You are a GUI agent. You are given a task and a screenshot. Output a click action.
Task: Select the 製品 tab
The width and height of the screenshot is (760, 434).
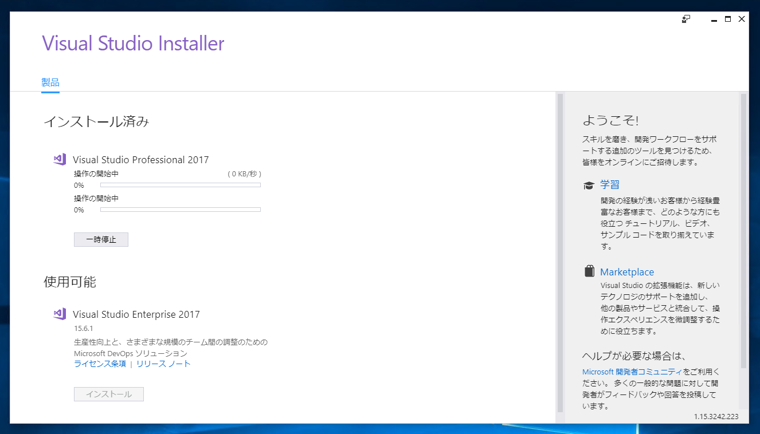click(x=50, y=82)
